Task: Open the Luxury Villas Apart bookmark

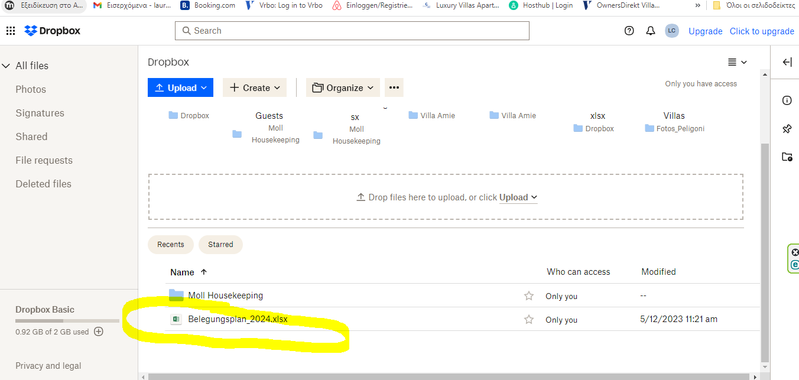Action: pos(462,6)
